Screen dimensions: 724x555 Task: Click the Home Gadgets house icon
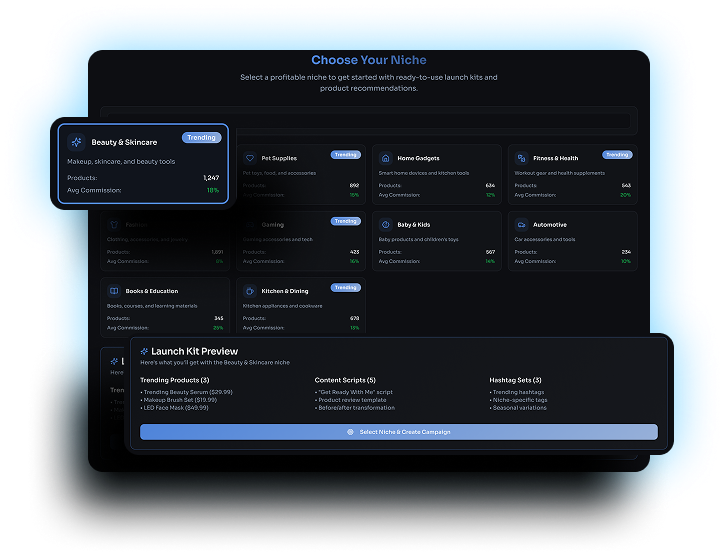point(386,158)
